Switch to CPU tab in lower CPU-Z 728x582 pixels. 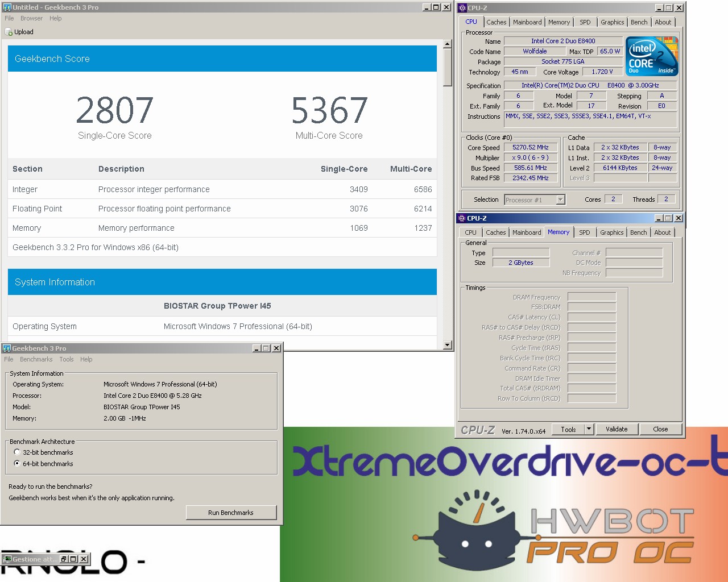pyautogui.click(x=470, y=232)
